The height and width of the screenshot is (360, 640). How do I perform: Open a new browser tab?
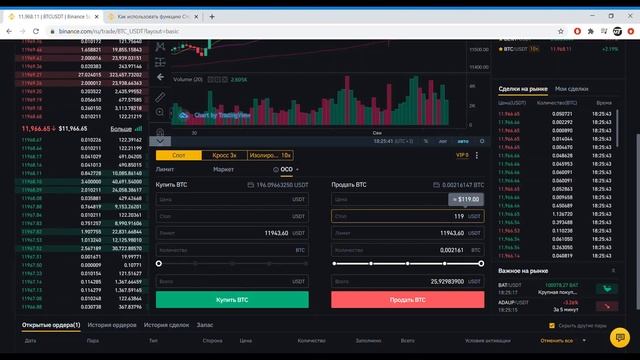212,17
